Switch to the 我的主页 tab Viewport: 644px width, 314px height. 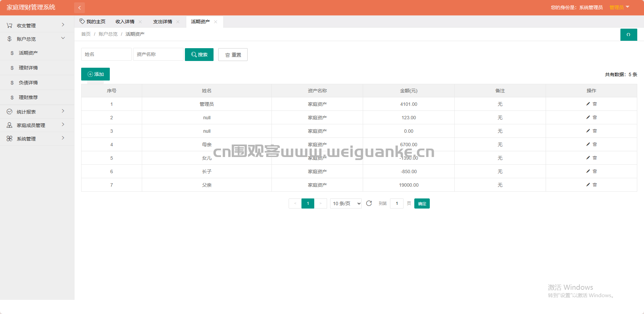tap(93, 22)
